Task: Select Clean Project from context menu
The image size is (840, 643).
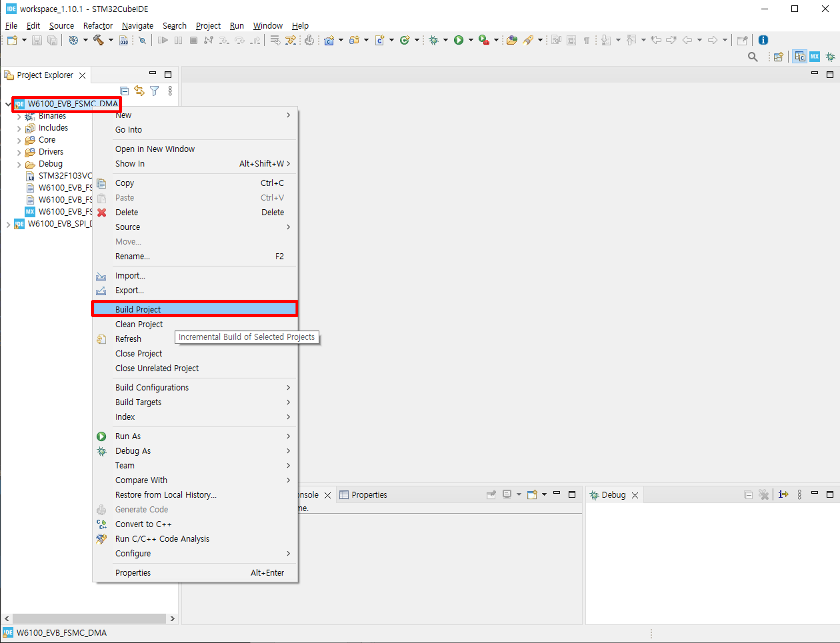Action: click(139, 324)
